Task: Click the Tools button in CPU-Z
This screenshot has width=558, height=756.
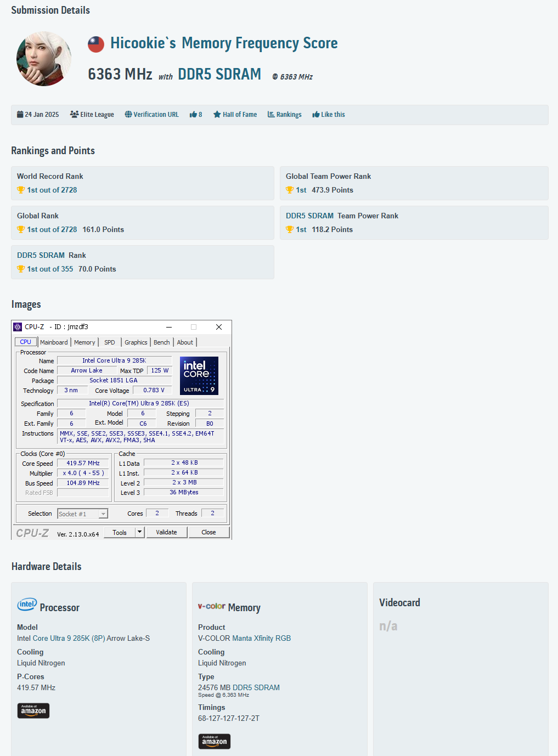Action: [x=120, y=532]
